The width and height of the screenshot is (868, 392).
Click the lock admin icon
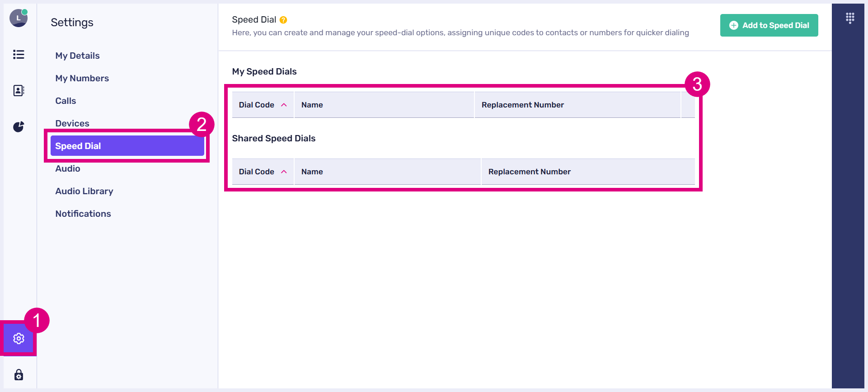(x=19, y=375)
